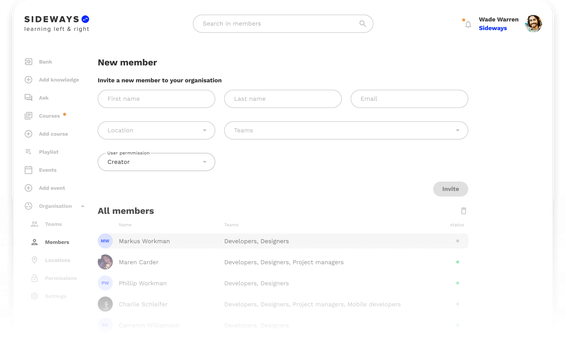Image resolution: width=565 pixels, height=362 pixels.
Task: Click the trash icon beside All members
Action: (463, 211)
